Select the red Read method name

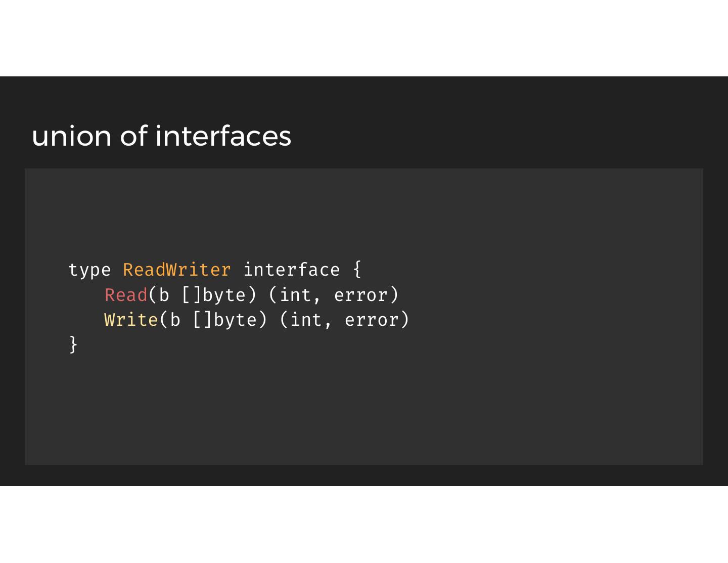coord(126,295)
